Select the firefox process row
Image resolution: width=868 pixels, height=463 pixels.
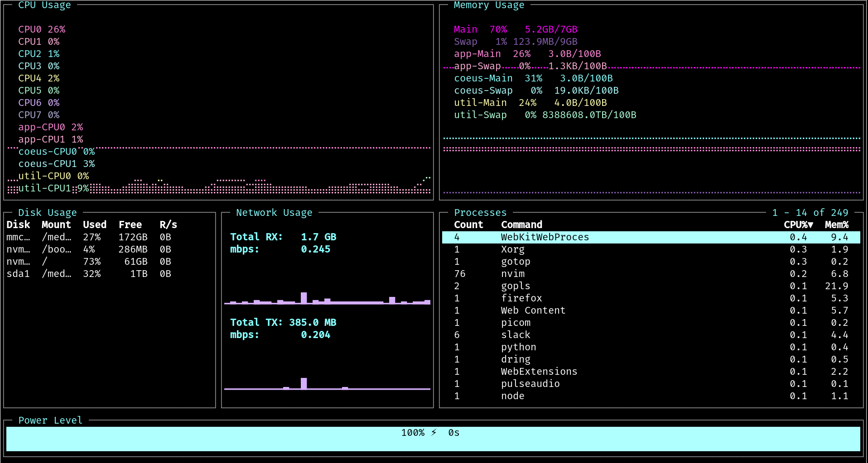tap(651, 298)
